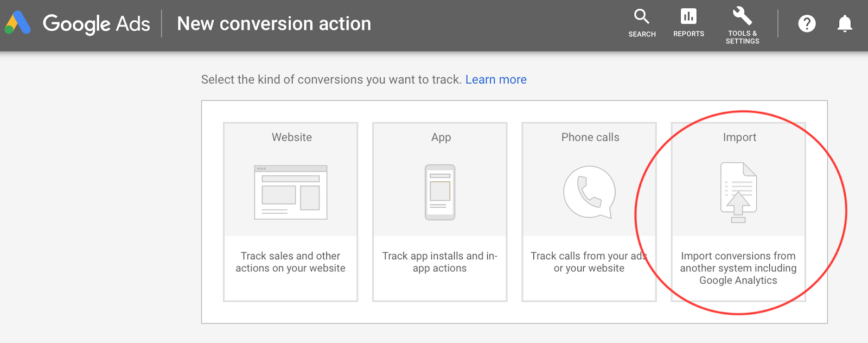Viewport: 868px width, 343px height.
Task: Select the "Import" card heading
Action: click(x=739, y=137)
